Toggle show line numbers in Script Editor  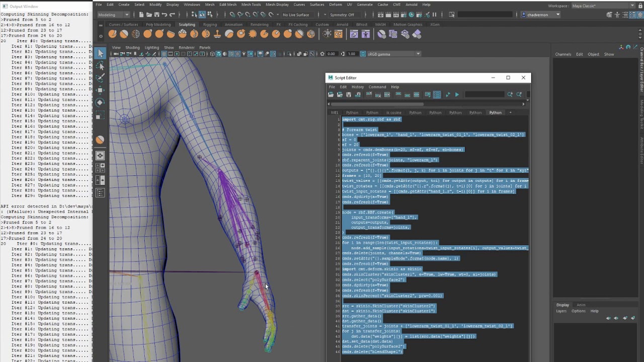click(437, 95)
